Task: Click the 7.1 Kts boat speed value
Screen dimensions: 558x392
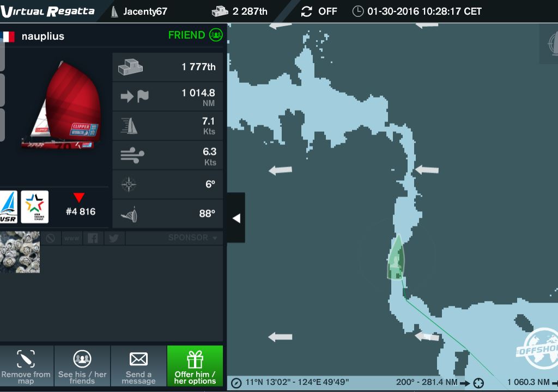Action: [x=209, y=126]
